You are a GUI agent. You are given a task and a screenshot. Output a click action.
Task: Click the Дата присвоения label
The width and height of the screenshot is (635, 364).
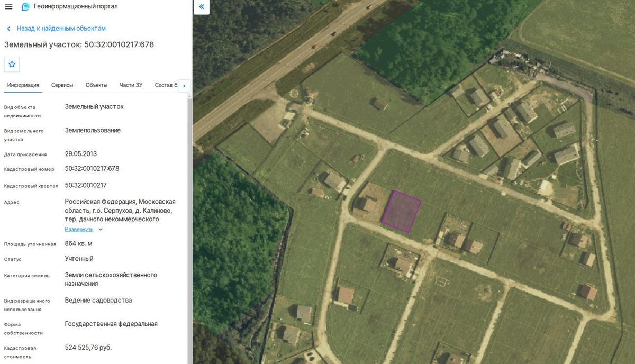click(x=25, y=154)
